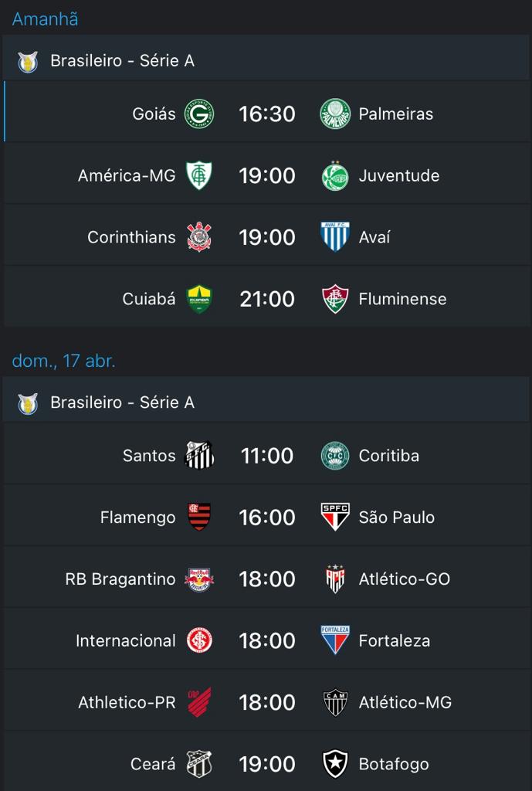Select the Atlético-MG team name
Viewport: 532px width, 791px height.
tap(405, 702)
